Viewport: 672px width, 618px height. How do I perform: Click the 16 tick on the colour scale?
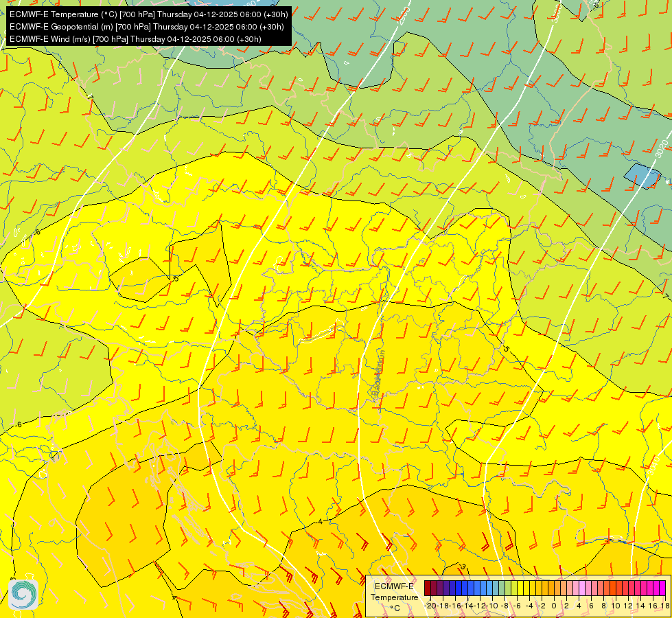coord(653,606)
